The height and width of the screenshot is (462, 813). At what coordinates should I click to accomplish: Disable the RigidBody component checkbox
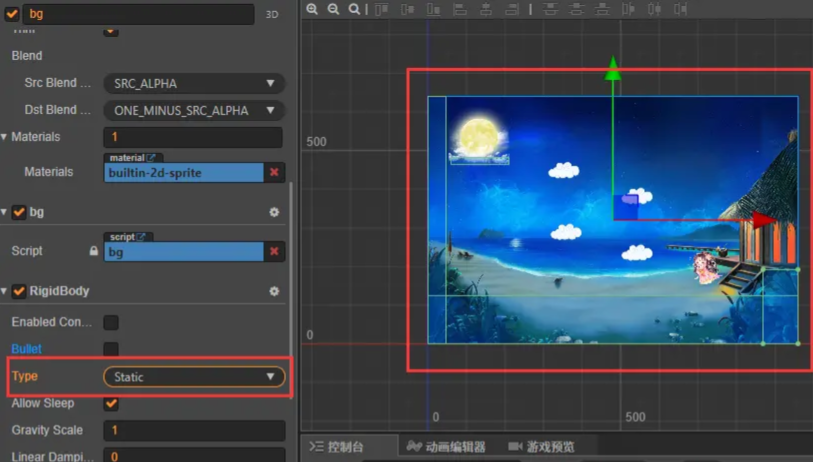(x=19, y=291)
